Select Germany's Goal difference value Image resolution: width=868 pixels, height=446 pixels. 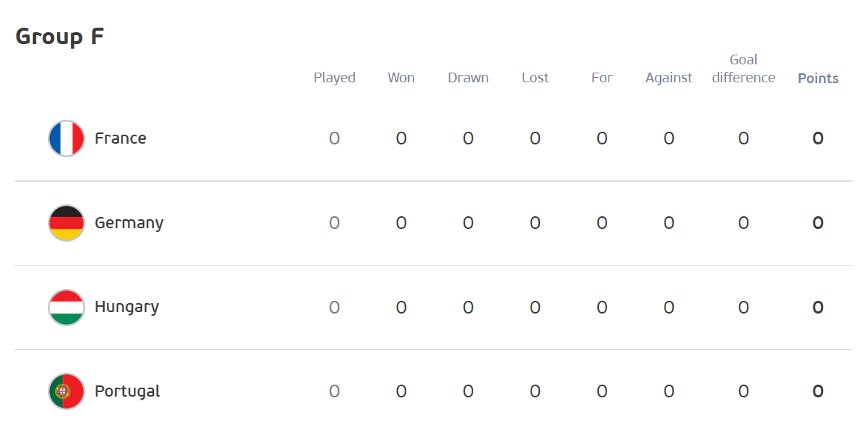[743, 223]
